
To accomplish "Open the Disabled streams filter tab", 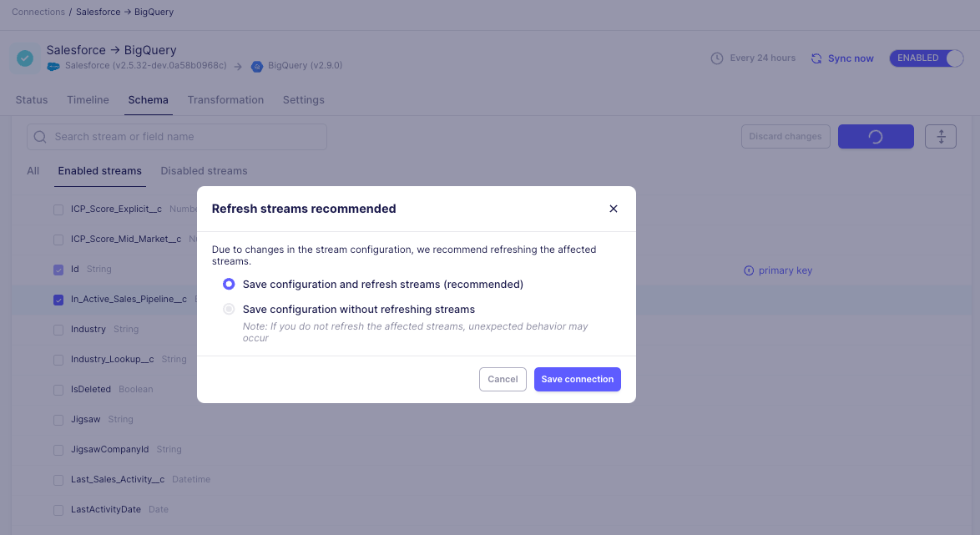I will click(204, 170).
